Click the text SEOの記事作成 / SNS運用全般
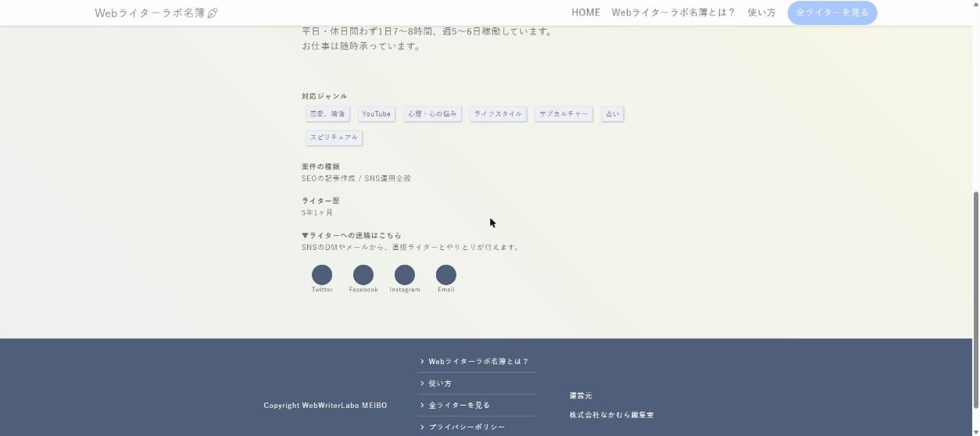 click(x=356, y=178)
